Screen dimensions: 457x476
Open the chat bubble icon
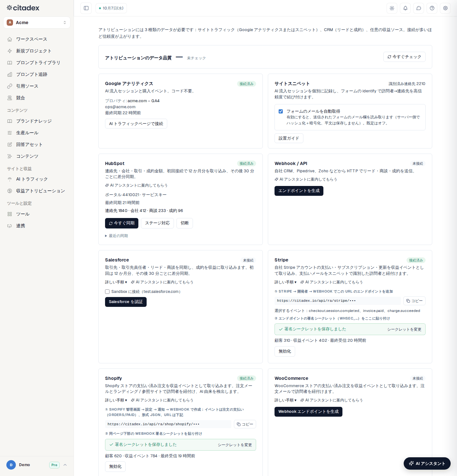(419, 8)
